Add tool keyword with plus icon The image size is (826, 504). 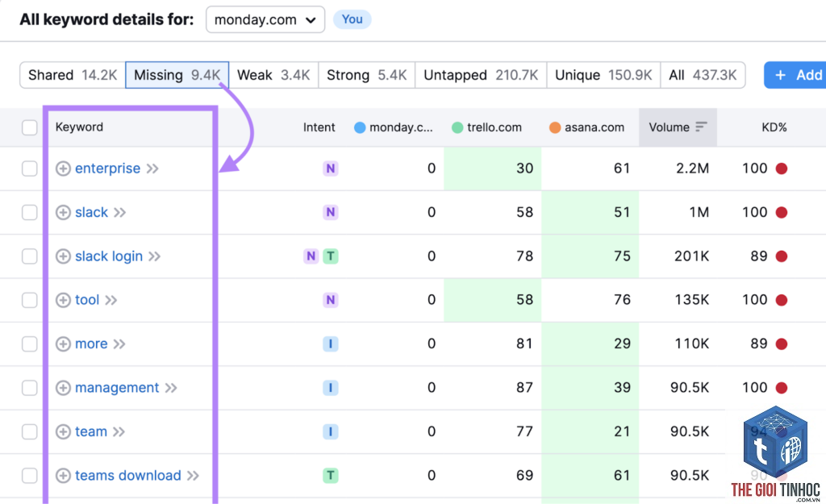pyautogui.click(x=63, y=300)
